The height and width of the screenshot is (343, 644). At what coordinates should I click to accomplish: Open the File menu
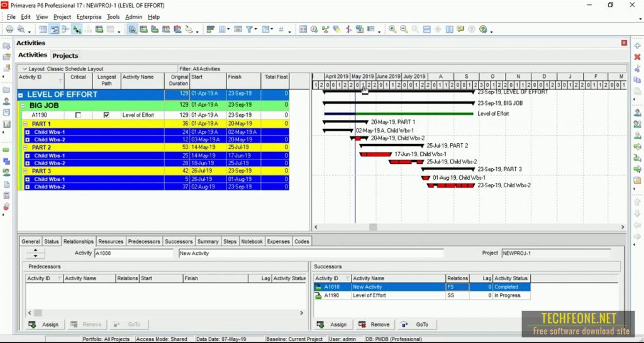coord(11,17)
